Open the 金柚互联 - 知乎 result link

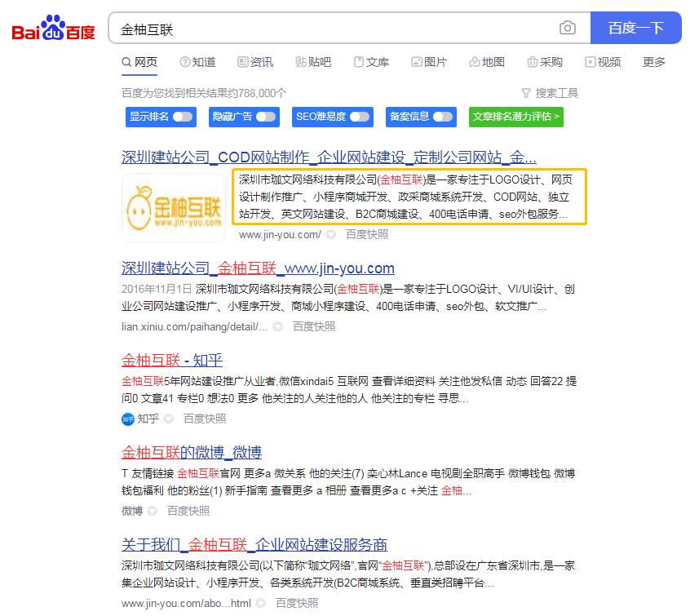[x=172, y=361]
